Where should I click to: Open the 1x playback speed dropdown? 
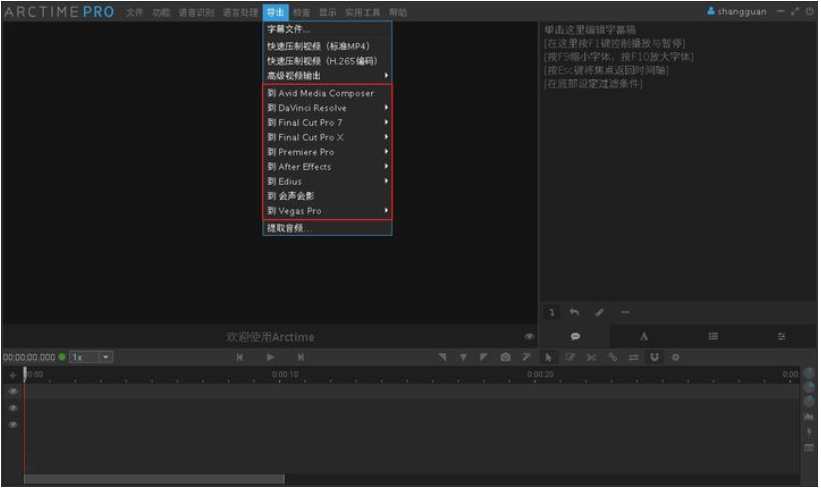pyautogui.click(x=91, y=357)
